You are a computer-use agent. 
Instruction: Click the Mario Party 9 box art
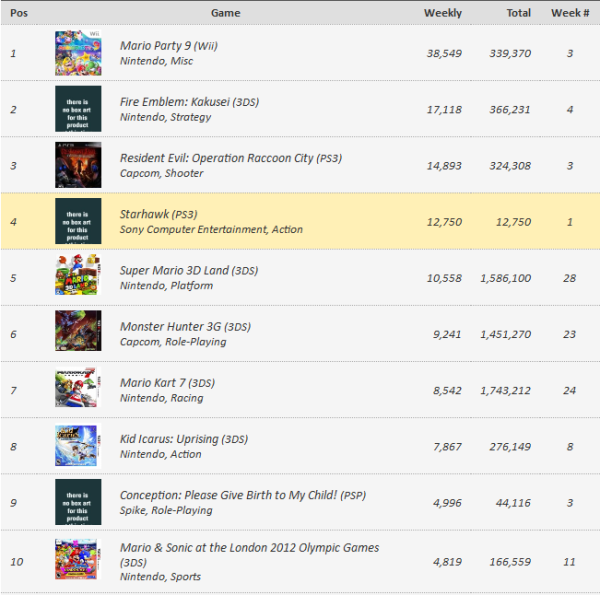(x=78, y=53)
